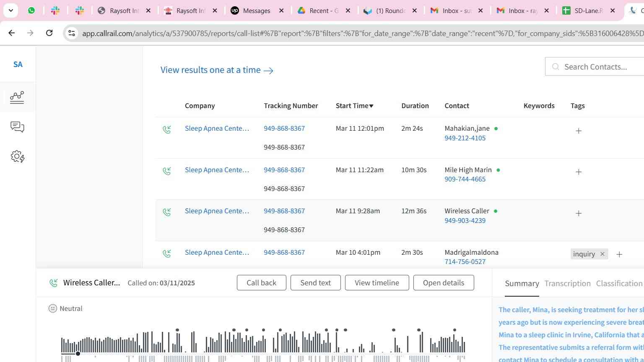The image size is (644, 362).
Task: Select the Summary tab
Action: tap(522, 284)
